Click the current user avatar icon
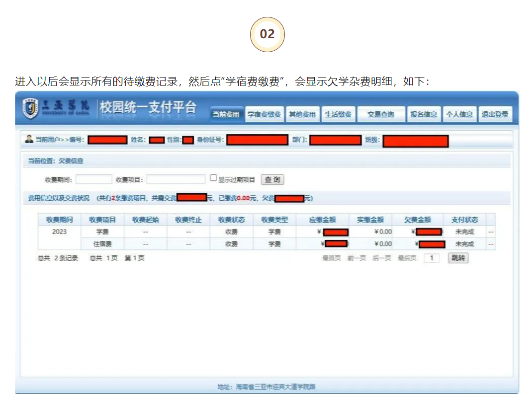Screen dimensions: 532x402 pyautogui.click(x=29, y=139)
